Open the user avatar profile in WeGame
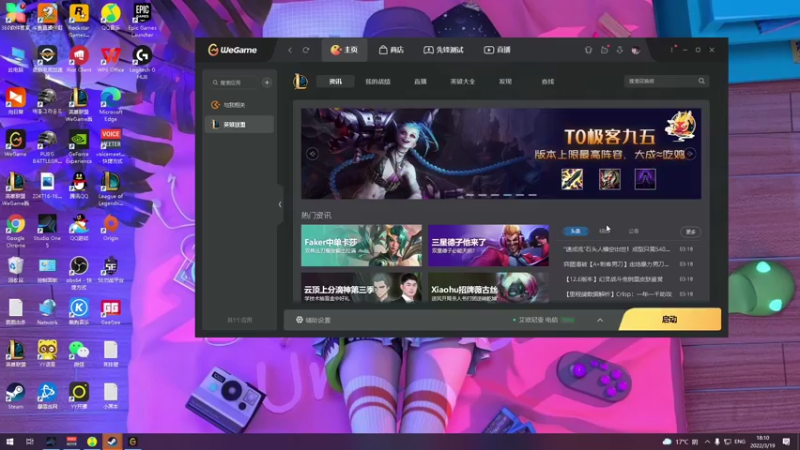This screenshot has height=450, width=800. click(636, 50)
